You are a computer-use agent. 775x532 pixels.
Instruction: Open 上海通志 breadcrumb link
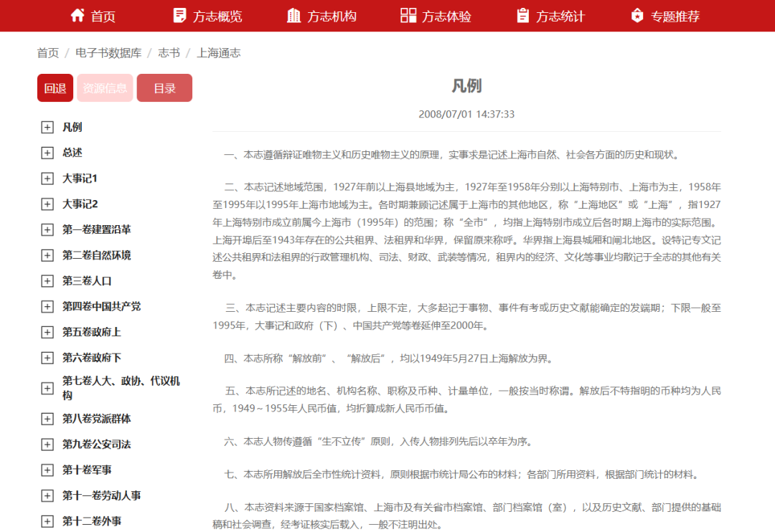[218, 53]
